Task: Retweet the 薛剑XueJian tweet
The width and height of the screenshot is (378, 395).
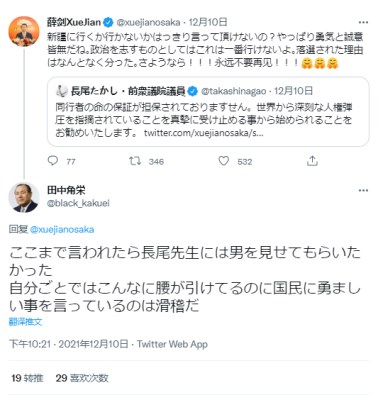Action: coord(135,161)
